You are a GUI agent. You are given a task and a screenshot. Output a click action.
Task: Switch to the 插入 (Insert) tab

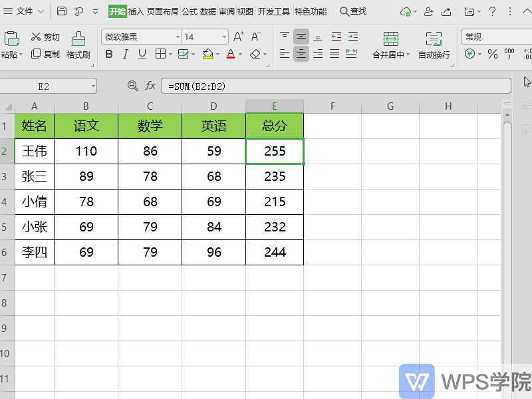[136, 11]
